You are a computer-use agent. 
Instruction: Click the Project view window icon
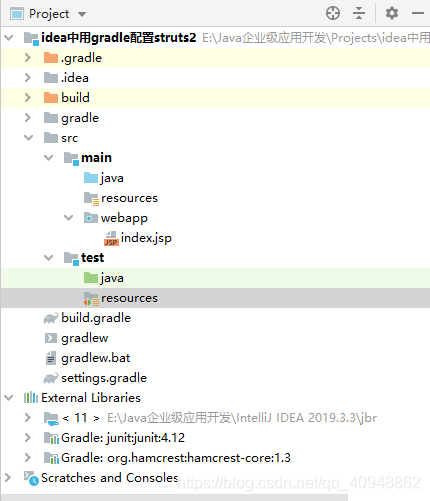point(17,14)
